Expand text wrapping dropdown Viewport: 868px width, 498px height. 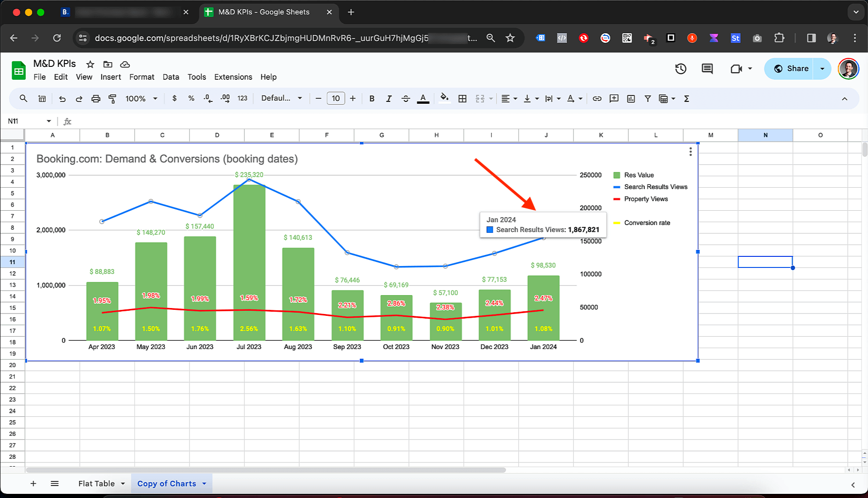pyautogui.click(x=559, y=99)
